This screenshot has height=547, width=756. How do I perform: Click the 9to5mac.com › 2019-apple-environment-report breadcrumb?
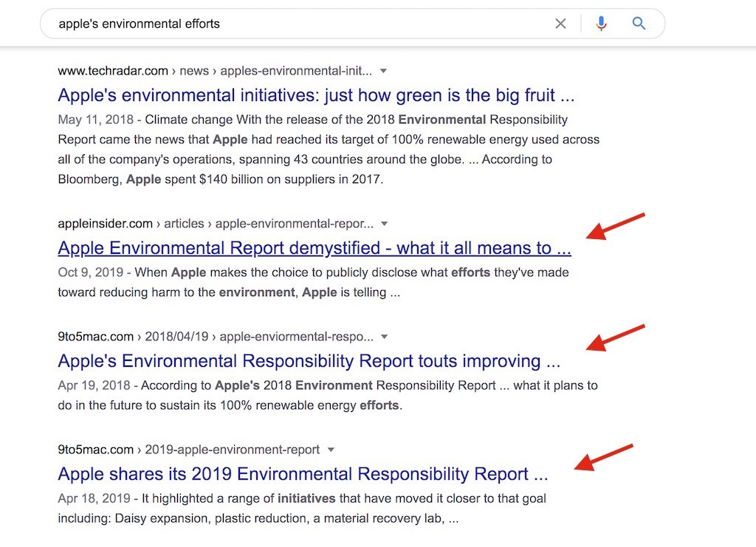tap(188, 450)
